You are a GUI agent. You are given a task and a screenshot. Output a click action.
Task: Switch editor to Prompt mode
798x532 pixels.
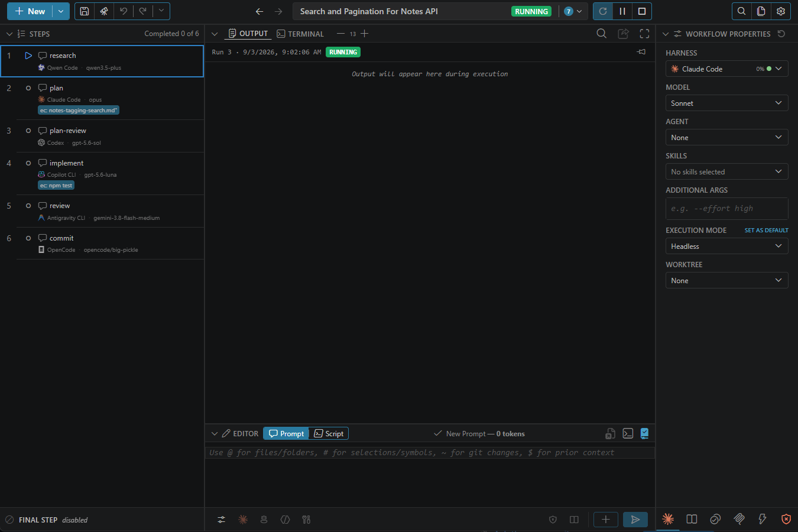(286, 433)
